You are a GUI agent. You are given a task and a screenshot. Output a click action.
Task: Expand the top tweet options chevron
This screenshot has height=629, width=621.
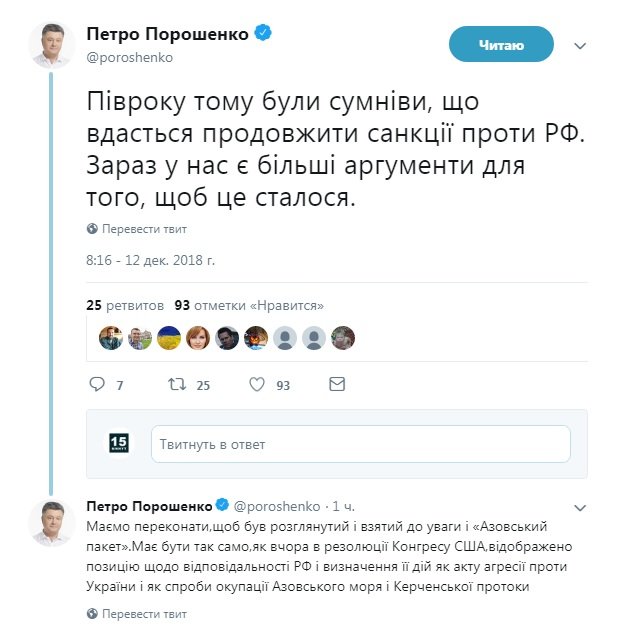[580, 46]
